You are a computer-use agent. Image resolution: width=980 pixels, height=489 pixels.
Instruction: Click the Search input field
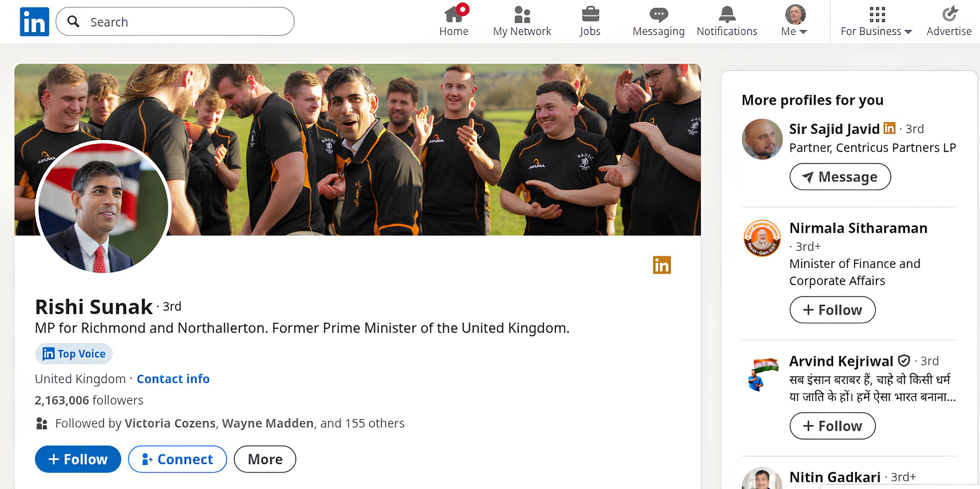pos(184,22)
